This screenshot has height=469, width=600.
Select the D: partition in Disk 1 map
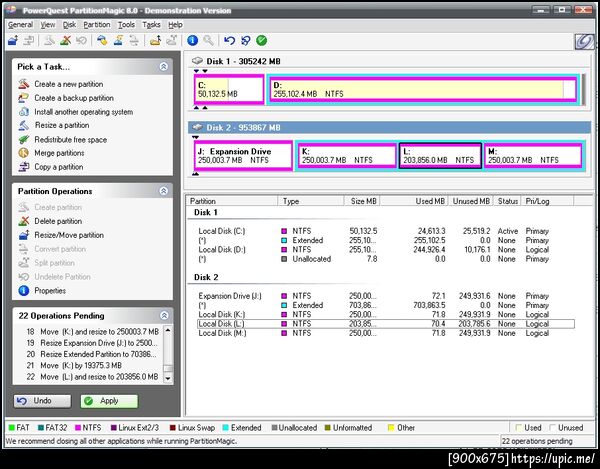pyautogui.click(x=423, y=90)
